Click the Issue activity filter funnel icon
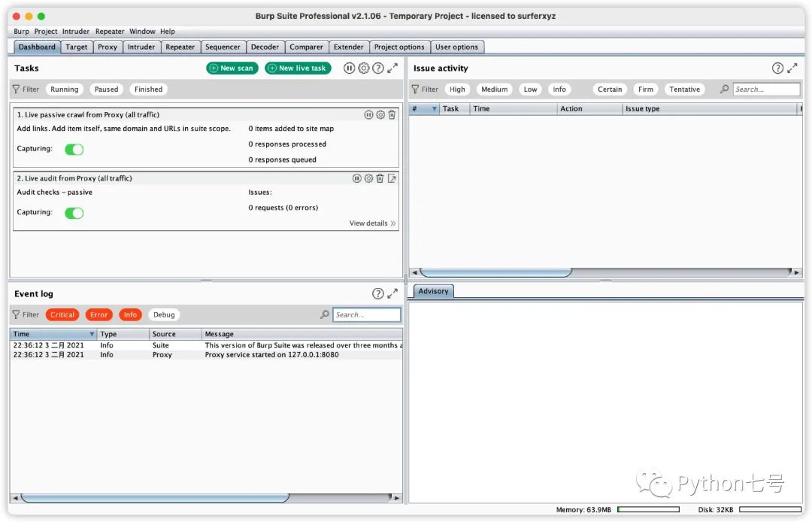 (415, 89)
